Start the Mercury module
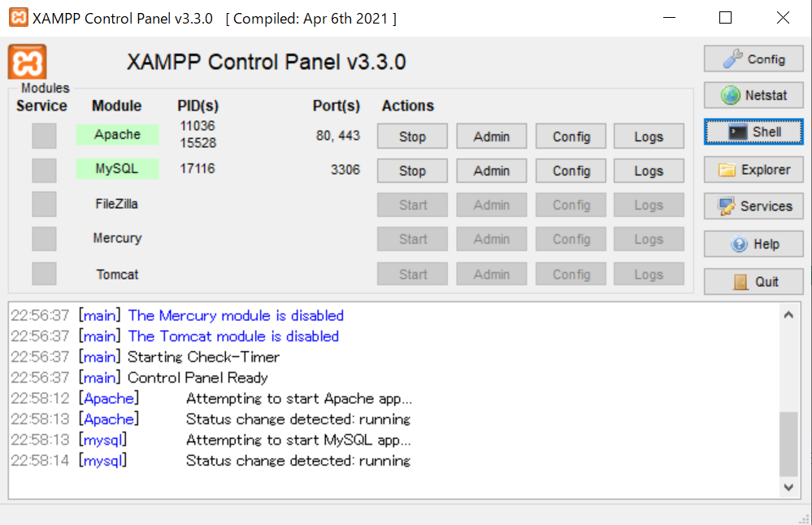The height and width of the screenshot is (525, 812). pos(412,239)
